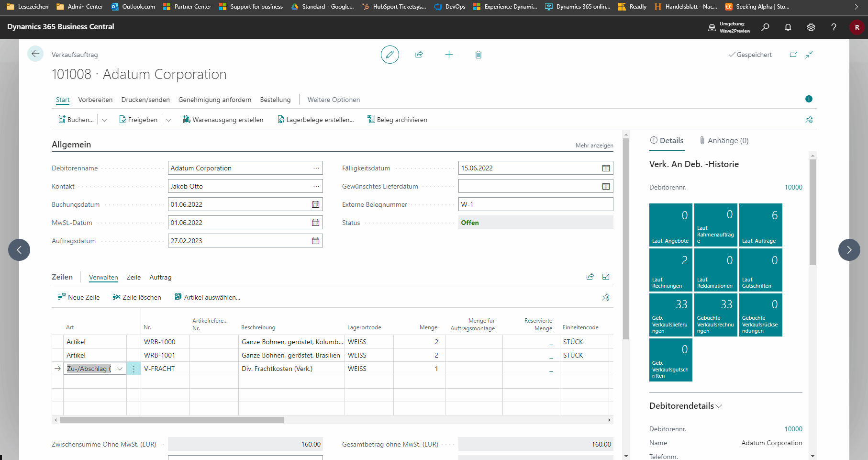Select the Start tab

point(63,100)
